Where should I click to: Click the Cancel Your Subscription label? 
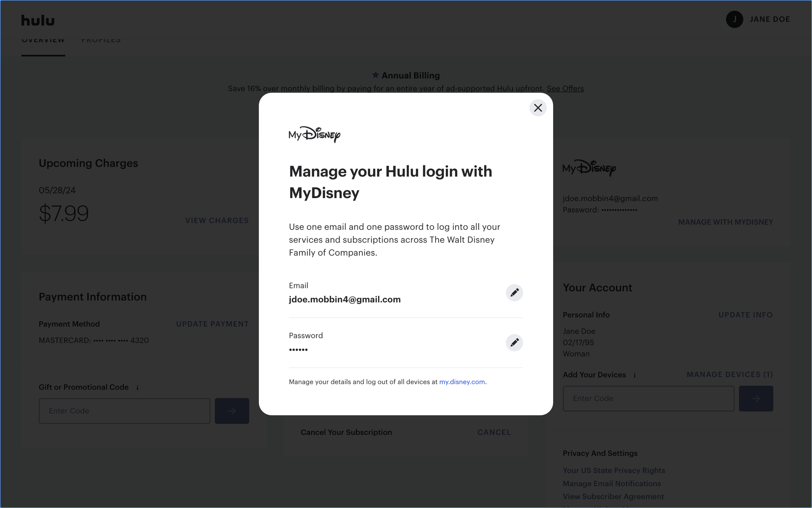point(346,432)
